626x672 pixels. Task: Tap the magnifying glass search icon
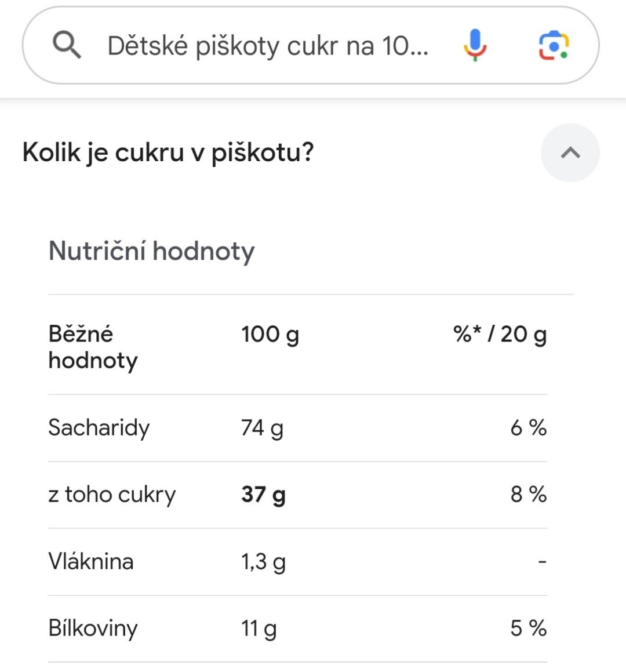click(x=67, y=45)
